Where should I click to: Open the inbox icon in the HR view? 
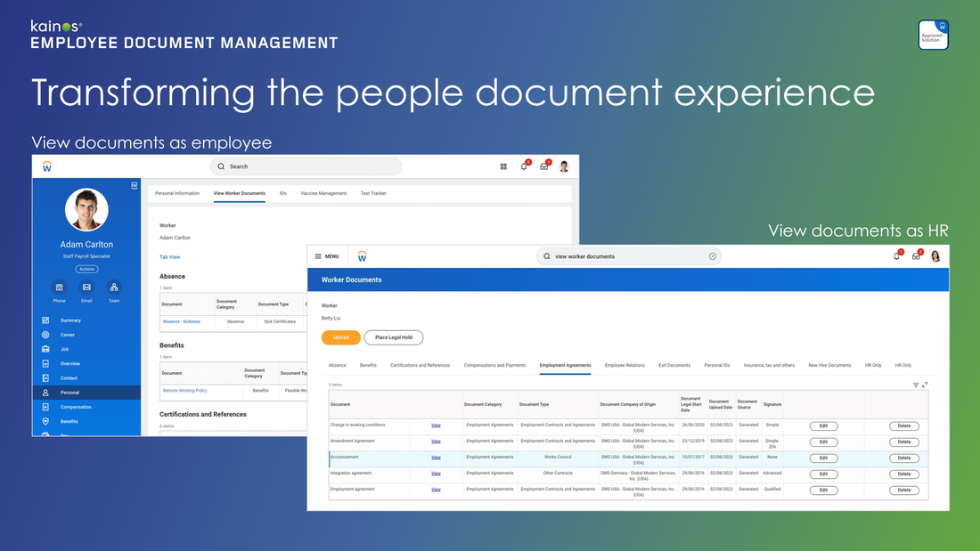click(x=916, y=256)
